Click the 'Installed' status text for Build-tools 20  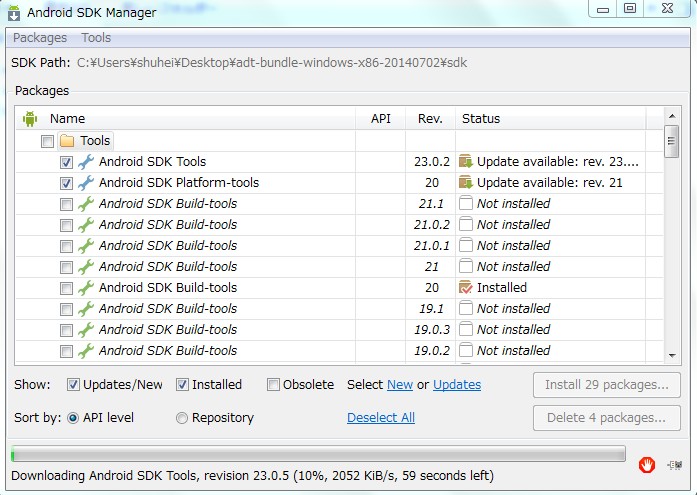(502, 287)
